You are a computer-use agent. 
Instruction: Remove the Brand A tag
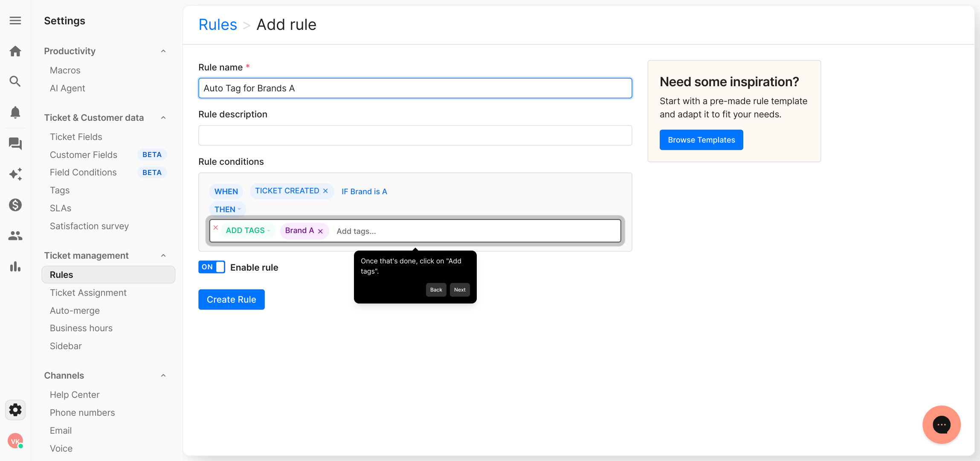[x=320, y=231]
